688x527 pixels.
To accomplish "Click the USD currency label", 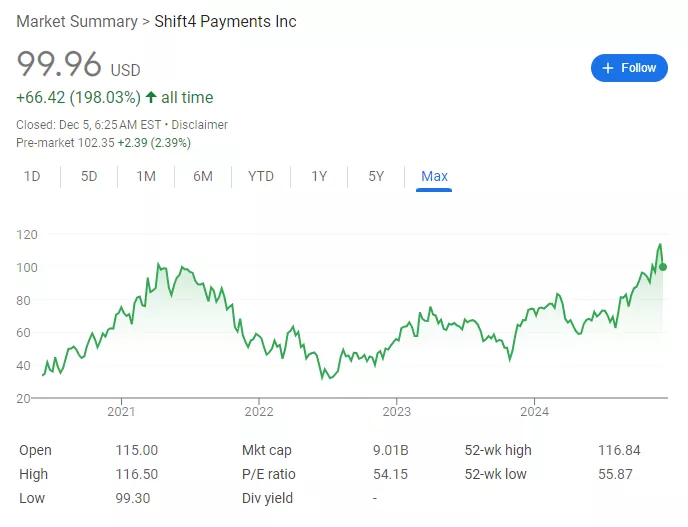I will click(x=125, y=70).
